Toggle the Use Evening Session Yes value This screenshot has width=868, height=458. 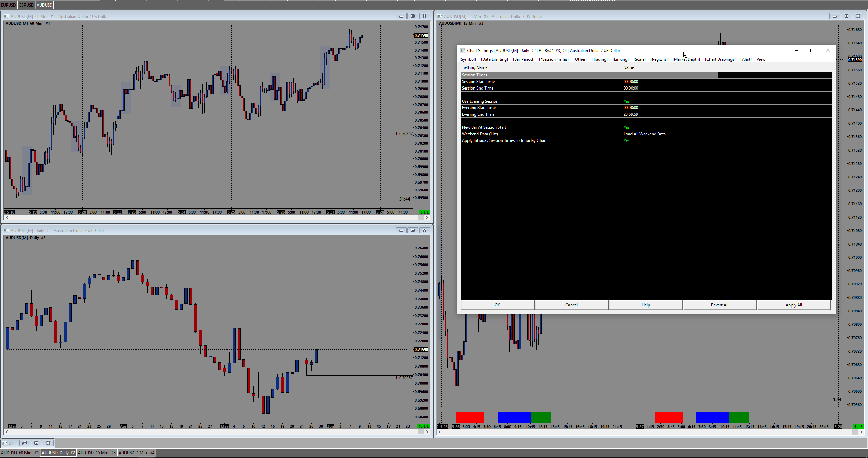click(x=626, y=101)
